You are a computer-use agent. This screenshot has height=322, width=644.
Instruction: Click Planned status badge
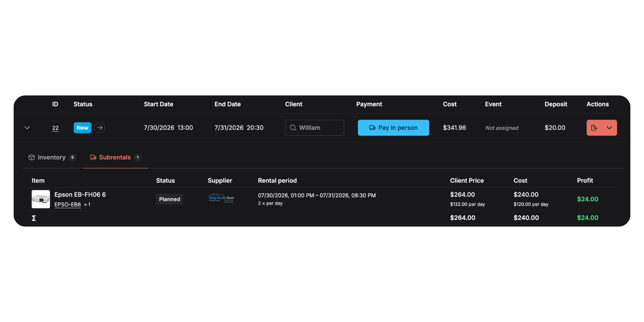(x=169, y=199)
